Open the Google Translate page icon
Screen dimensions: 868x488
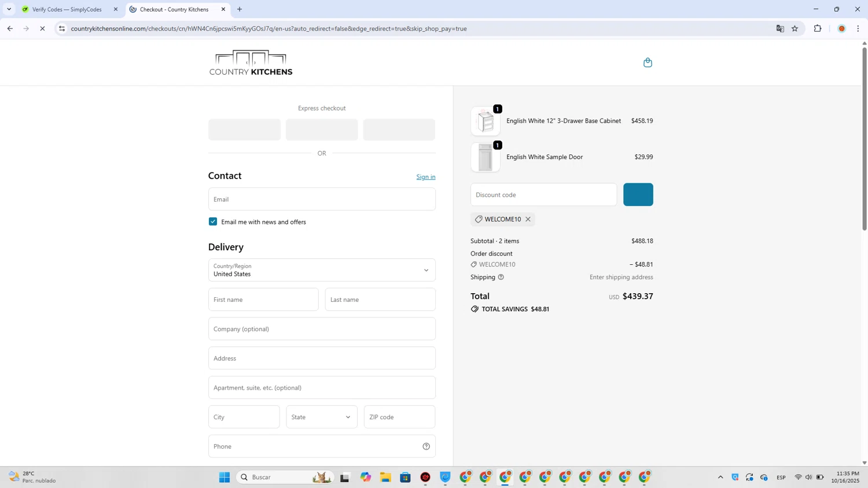(780, 28)
